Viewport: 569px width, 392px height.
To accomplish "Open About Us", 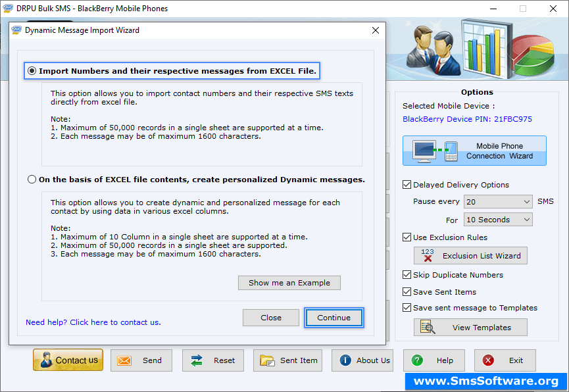I will pyautogui.click(x=362, y=360).
